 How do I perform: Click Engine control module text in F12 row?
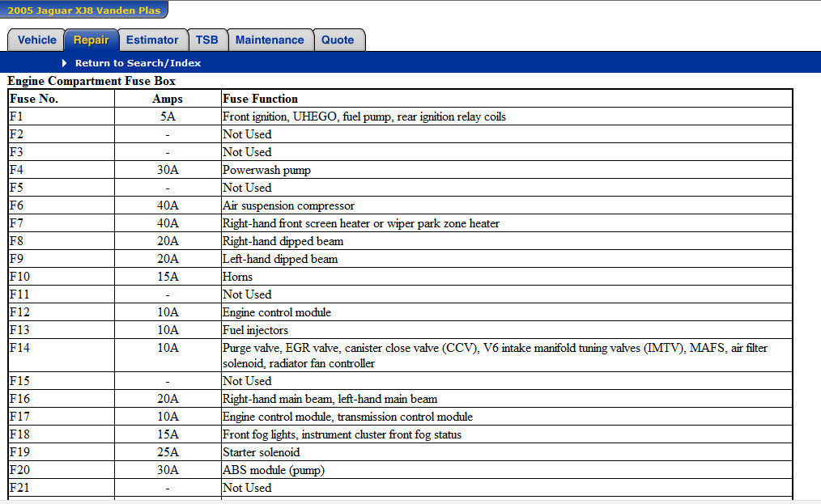[x=276, y=312]
